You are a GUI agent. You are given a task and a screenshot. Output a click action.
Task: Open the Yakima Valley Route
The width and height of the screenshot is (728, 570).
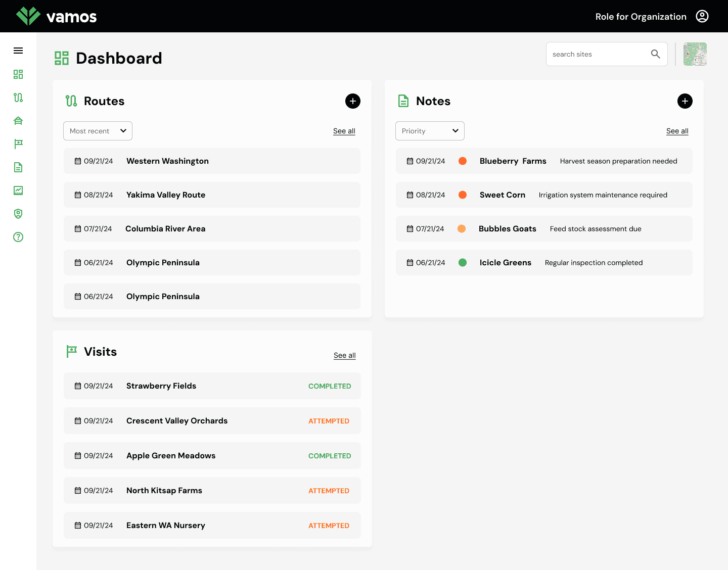click(212, 195)
